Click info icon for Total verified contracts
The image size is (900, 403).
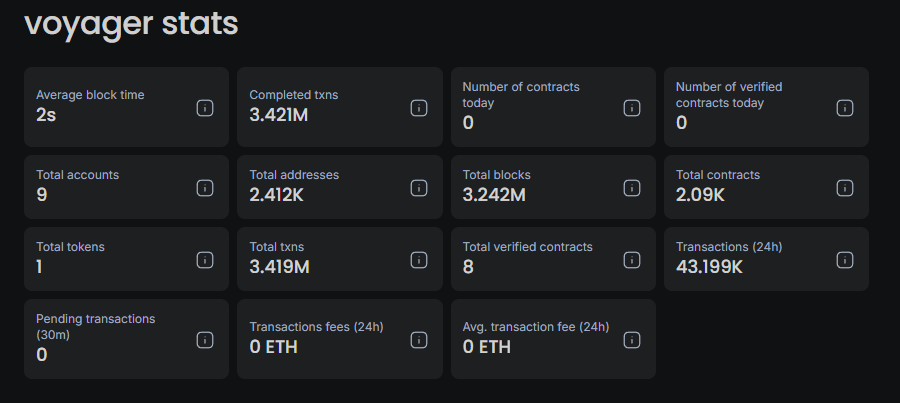(632, 260)
